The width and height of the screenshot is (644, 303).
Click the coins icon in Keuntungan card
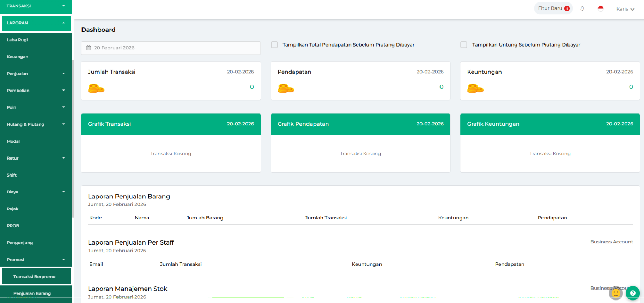coord(475,88)
